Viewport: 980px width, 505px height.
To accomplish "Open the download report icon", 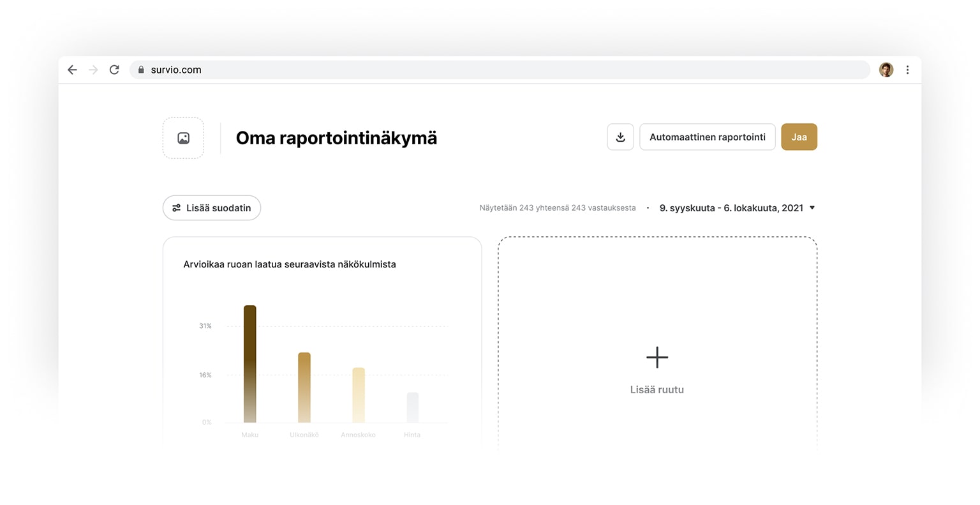I will (620, 137).
